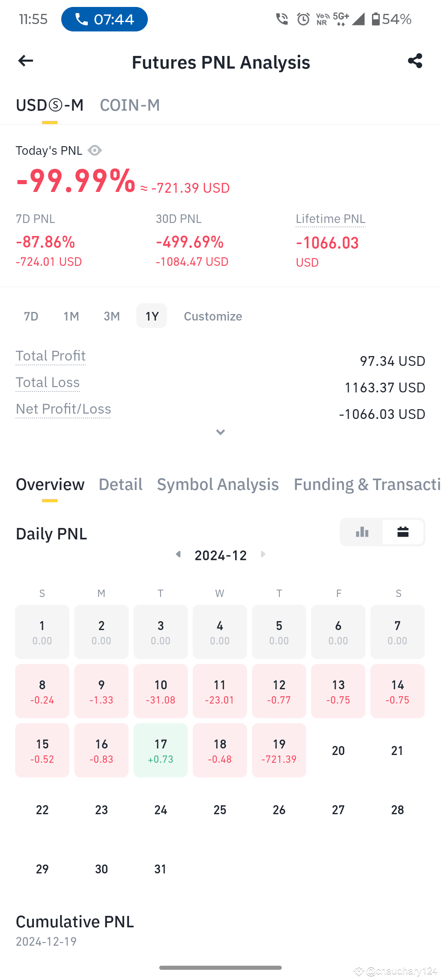This screenshot has height=980, width=441.
Task: Switch to the COIN-M tab
Action: click(x=130, y=105)
